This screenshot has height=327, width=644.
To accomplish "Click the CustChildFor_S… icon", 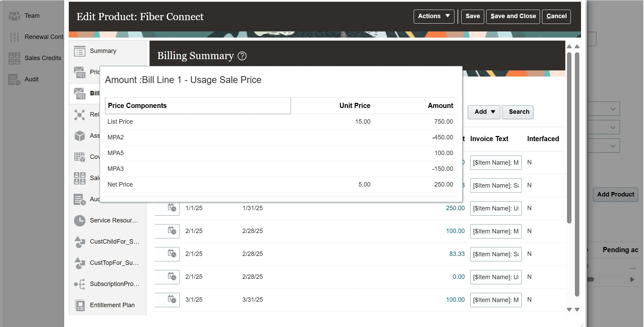I will pos(80,242).
